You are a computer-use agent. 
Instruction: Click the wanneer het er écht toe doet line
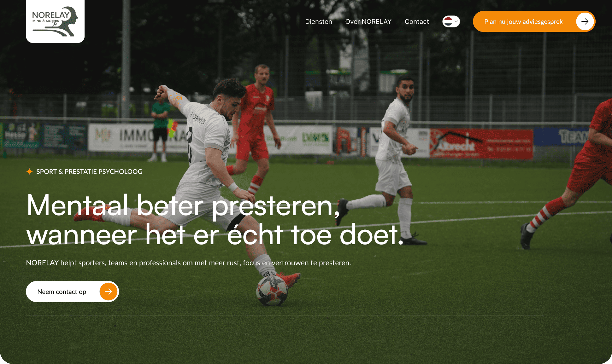tap(215, 235)
